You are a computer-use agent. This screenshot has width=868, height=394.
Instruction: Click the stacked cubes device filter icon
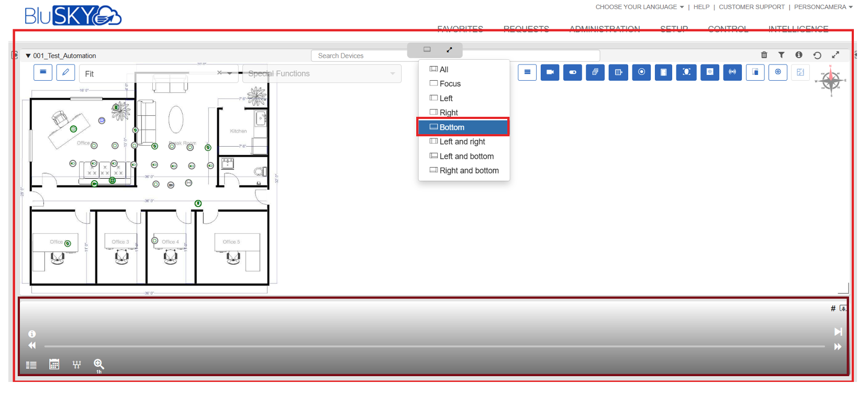click(595, 72)
